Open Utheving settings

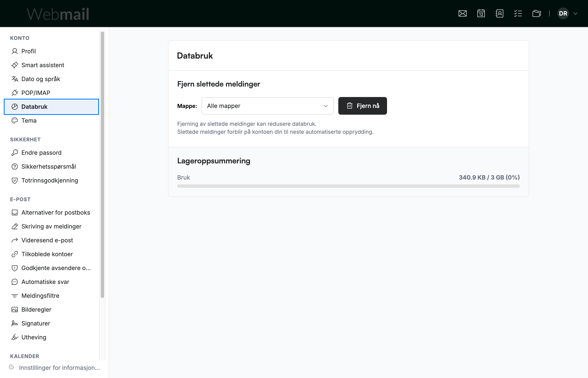[51, 337]
